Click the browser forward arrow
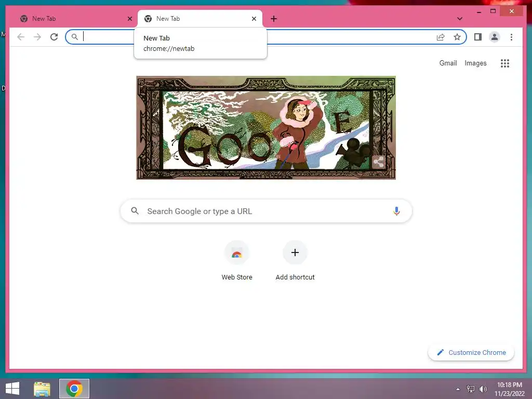Screen dimensions: 532x399 37,37
